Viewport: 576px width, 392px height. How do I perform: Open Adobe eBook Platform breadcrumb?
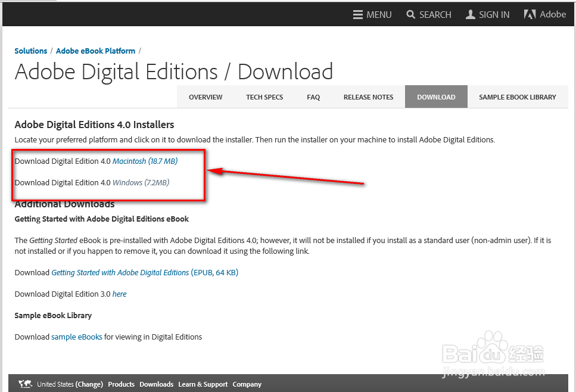click(95, 51)
